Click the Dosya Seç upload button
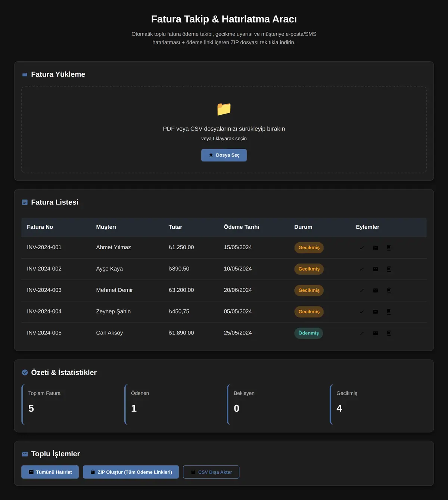This screenshot has width=448, height=500. pos(224,155)
